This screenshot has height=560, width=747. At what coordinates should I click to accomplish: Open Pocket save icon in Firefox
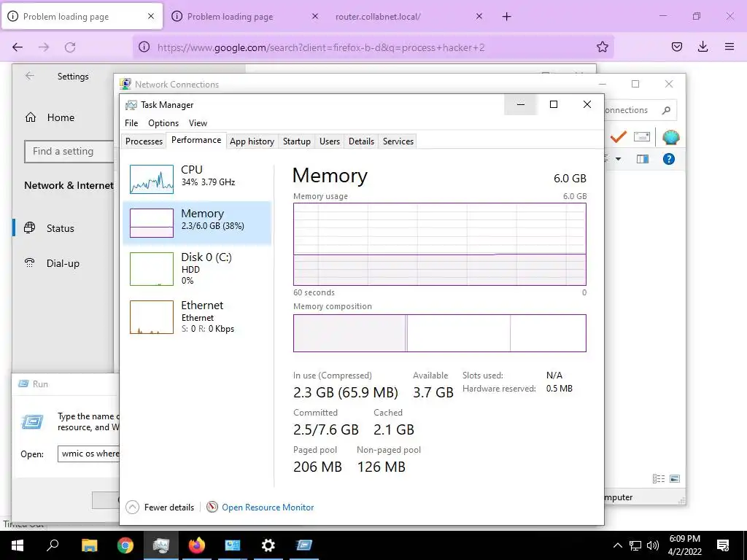click(x=676, y=47)
